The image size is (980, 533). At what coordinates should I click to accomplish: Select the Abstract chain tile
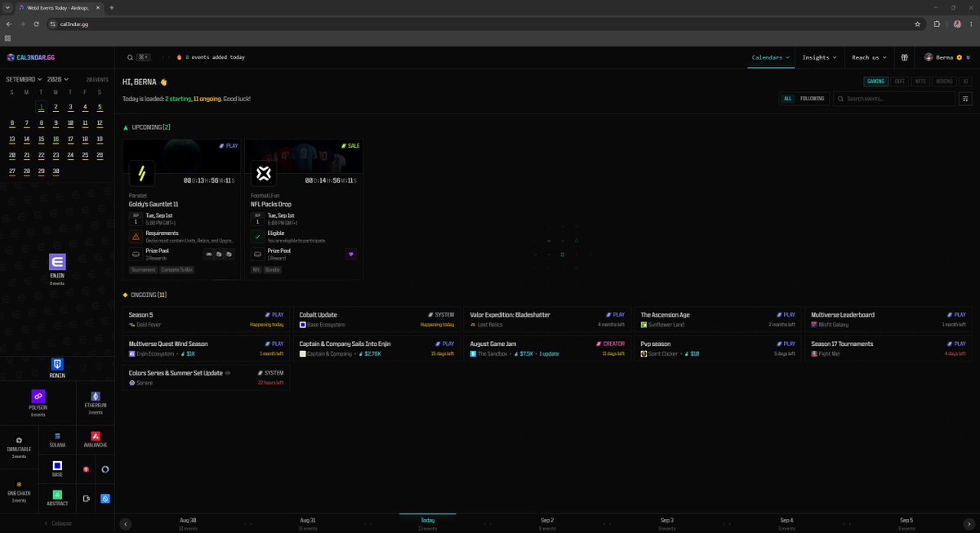[x=57, y=498]
